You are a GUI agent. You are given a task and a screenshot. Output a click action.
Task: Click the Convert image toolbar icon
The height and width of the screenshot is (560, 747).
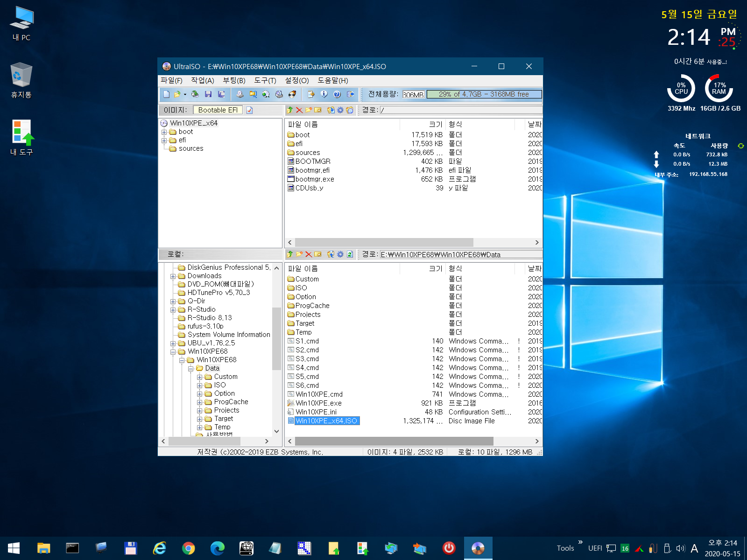click(266, 94)
